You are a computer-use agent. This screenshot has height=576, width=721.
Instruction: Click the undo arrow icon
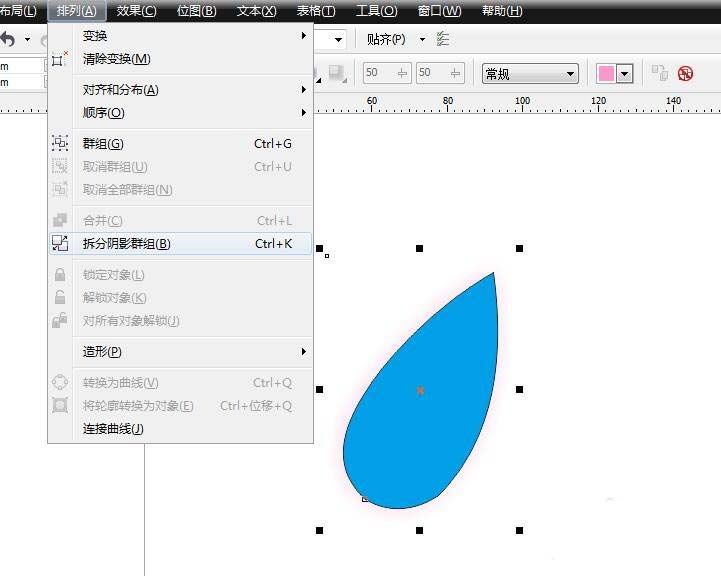tap(8, 40)
